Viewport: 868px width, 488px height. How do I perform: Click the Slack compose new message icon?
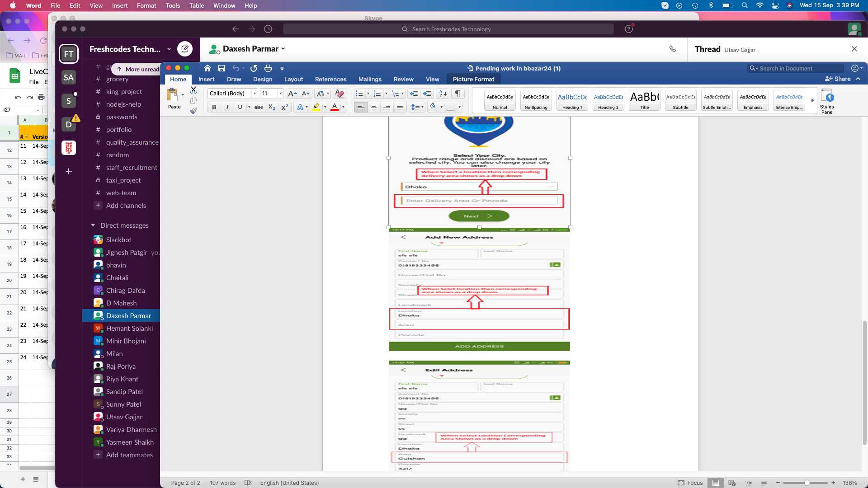(184, 49)
